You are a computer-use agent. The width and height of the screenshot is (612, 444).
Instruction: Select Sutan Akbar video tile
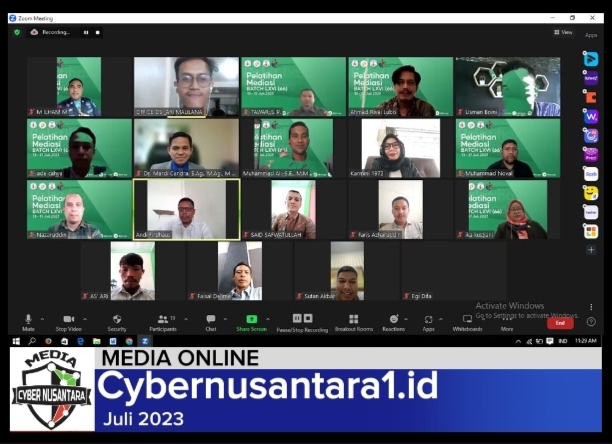pyautogui.click(x=347, y=271)
